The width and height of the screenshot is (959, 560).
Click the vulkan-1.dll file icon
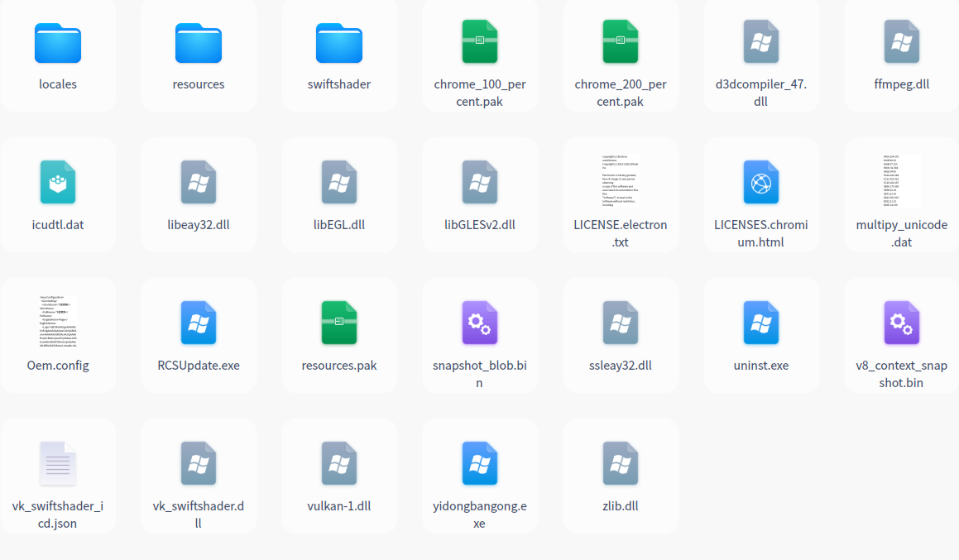pyautogui.click(x=338, y=463)
